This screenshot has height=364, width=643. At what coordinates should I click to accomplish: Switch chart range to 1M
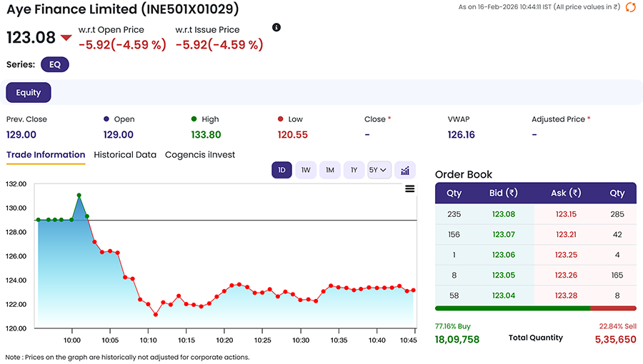point(330,171)
